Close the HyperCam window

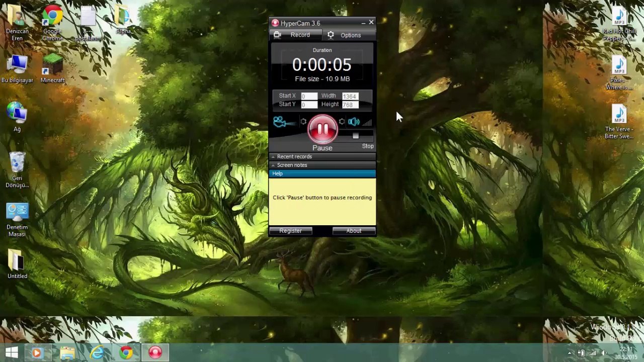click(x=371, y=23)
